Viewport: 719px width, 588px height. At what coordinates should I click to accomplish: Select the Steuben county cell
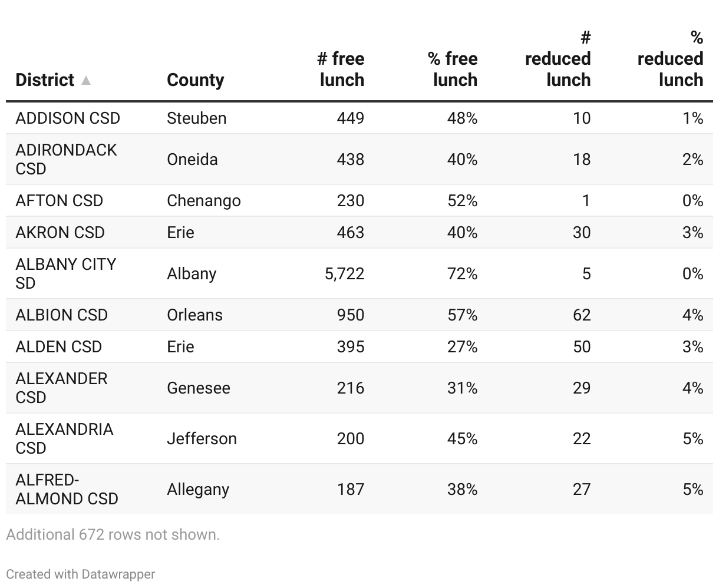click(x=196, y=118)
